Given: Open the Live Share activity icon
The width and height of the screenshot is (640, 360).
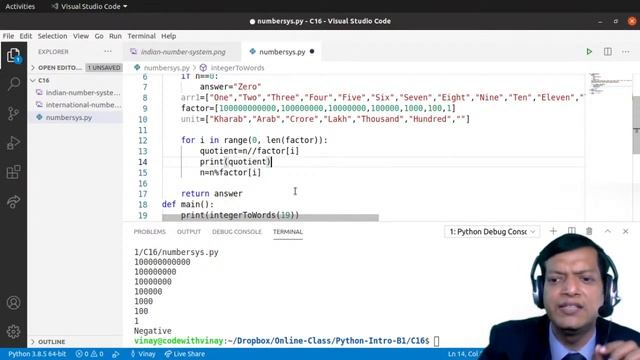Looking at the screenshot, I should [x=13, y=201].
